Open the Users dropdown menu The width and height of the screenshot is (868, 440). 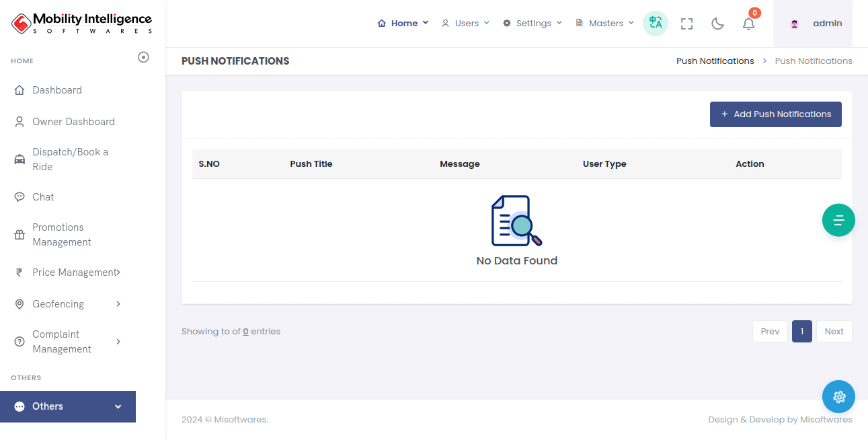pos(466,24)
